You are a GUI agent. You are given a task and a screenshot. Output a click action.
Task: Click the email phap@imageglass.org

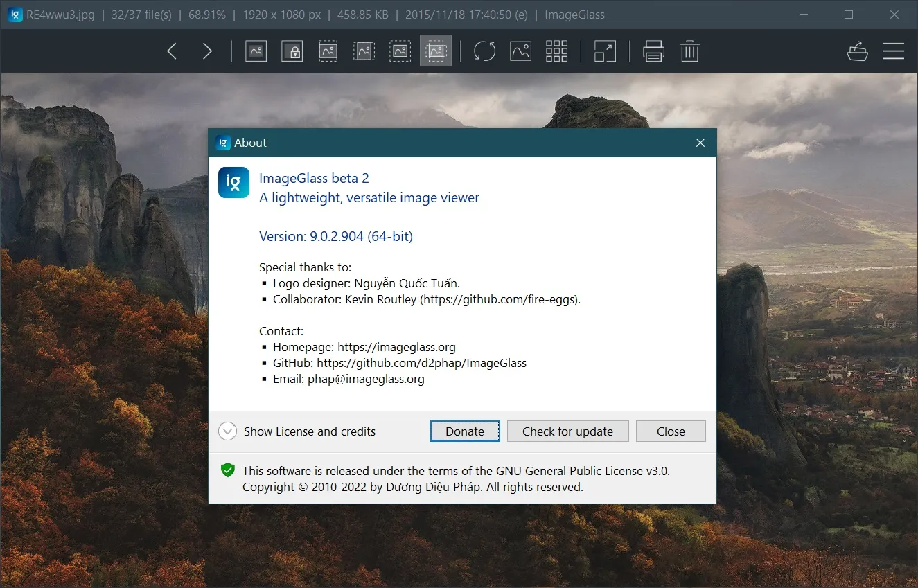click(x=366, y=379)
